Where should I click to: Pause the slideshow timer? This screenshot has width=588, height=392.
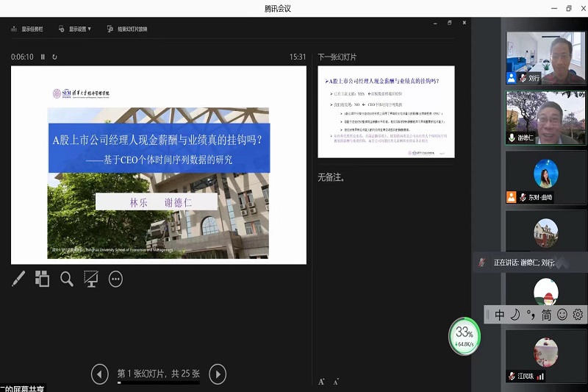(x=43, y=57)
